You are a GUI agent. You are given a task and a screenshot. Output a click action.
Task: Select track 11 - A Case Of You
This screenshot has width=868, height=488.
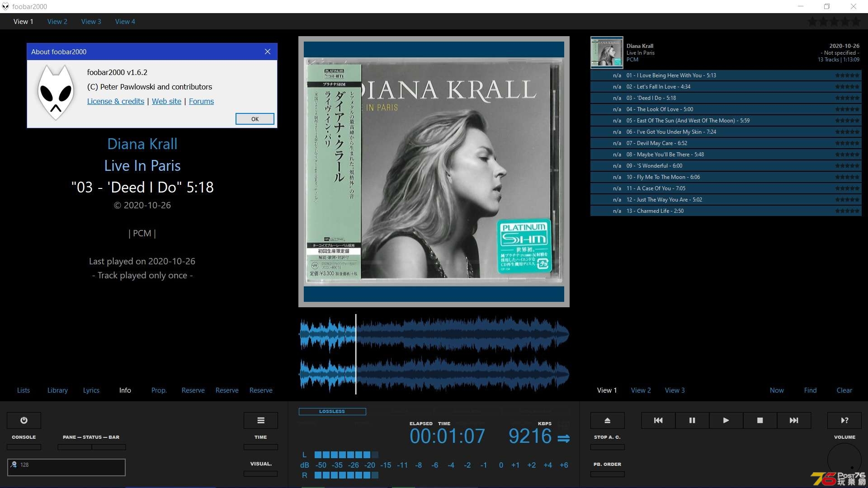point(726,188)
